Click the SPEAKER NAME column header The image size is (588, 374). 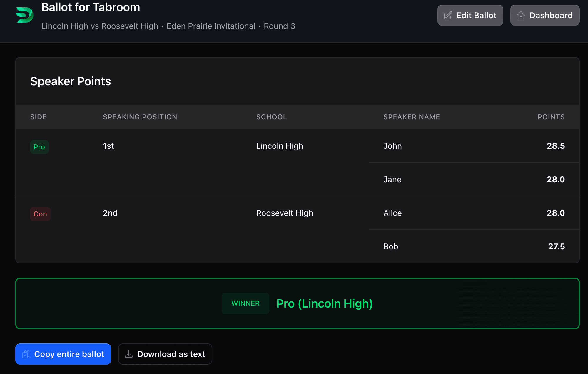pyautogui.click(x=412, y=117)
